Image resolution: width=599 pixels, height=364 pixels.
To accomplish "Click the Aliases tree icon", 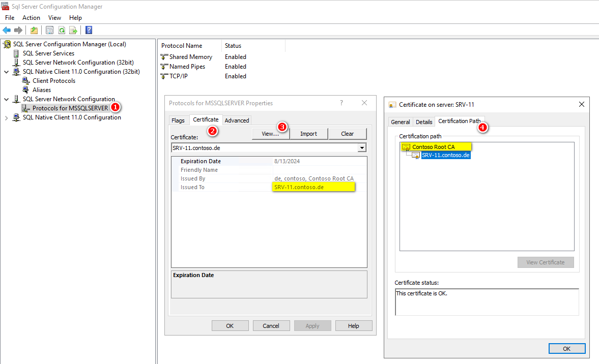I will pyautogui.click(x=25, y=89).
